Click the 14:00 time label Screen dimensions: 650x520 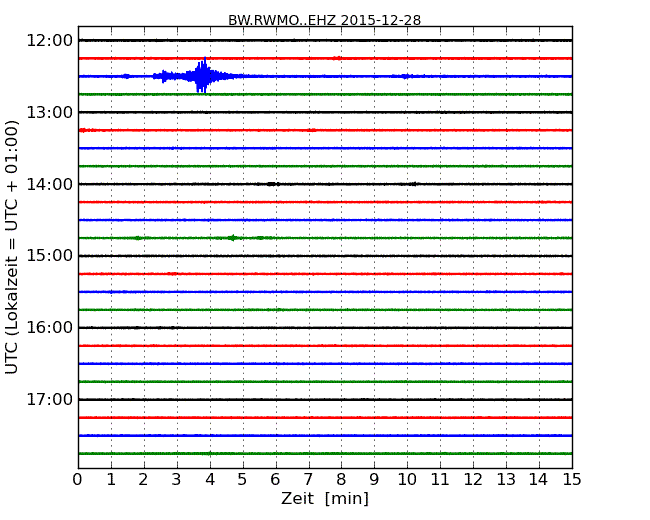49,184
